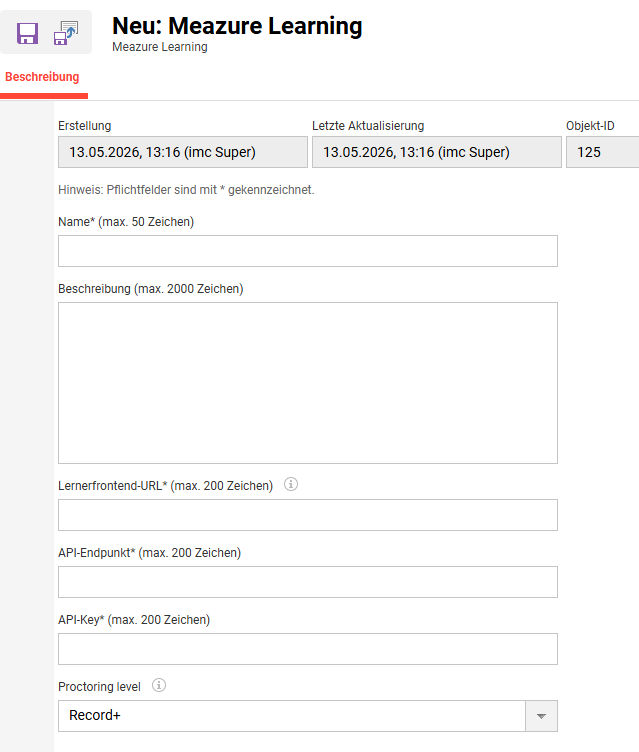This screenshot has width=639, height=752.
Task: Click the 'Erstellung' label
Action: click(85, 126)
